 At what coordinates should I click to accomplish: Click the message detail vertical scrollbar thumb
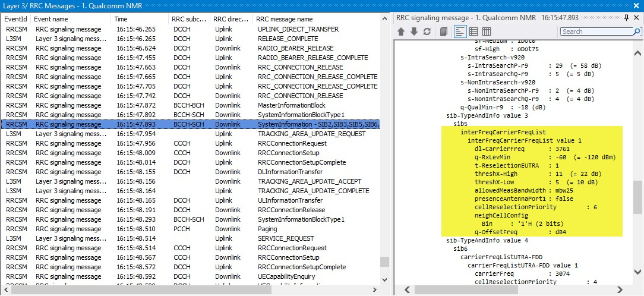click(638, 197)
